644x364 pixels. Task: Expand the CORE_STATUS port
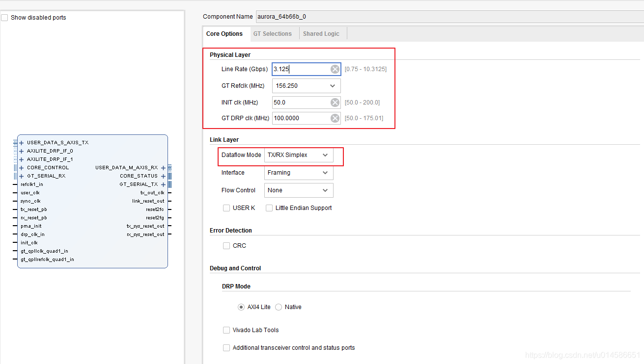(163, 176)
